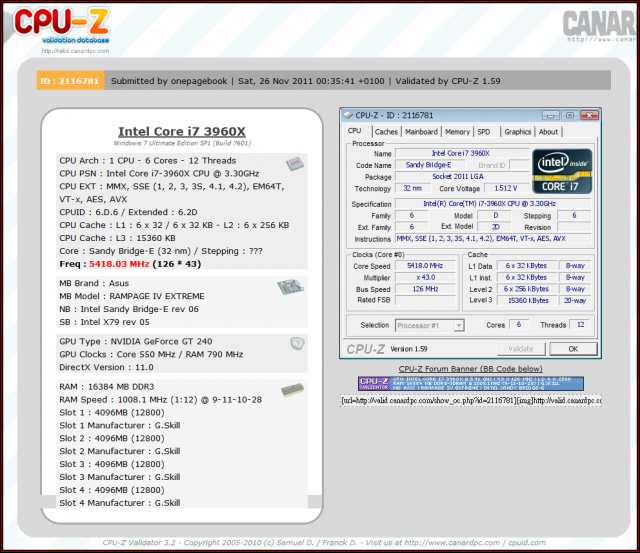The image size is (640, 553).
Task: Switch to the Caches tab
Action: [386, 132]
